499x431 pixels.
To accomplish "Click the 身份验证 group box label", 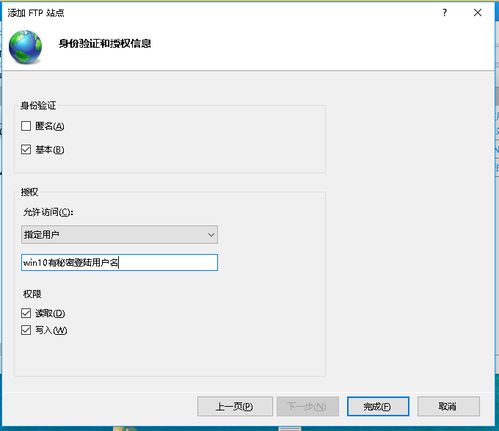I will coord(38,106).
